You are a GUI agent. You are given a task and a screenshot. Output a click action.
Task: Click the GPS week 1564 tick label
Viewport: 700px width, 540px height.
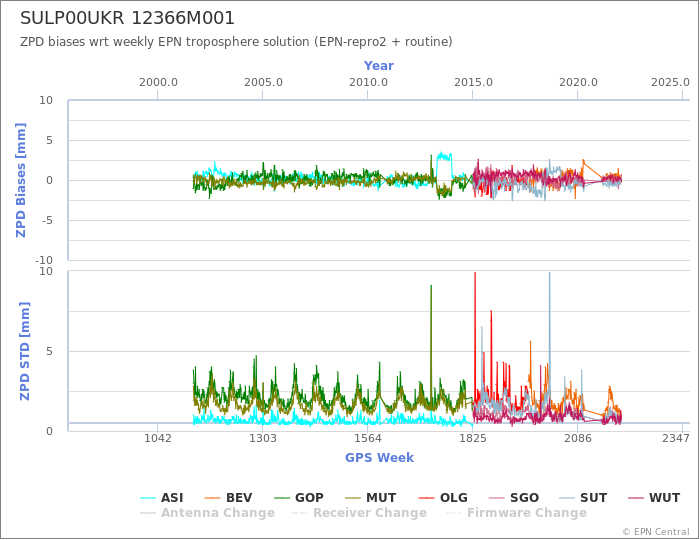click(x=368, y=438)
